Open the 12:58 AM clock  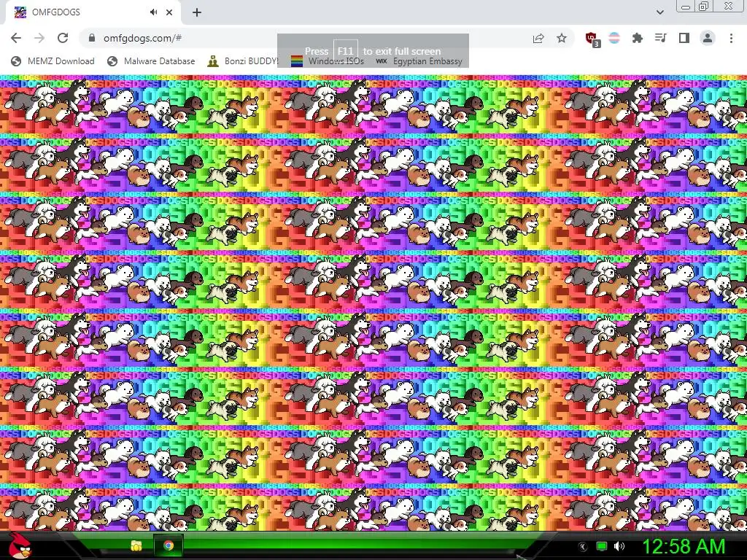pos(684,547)
